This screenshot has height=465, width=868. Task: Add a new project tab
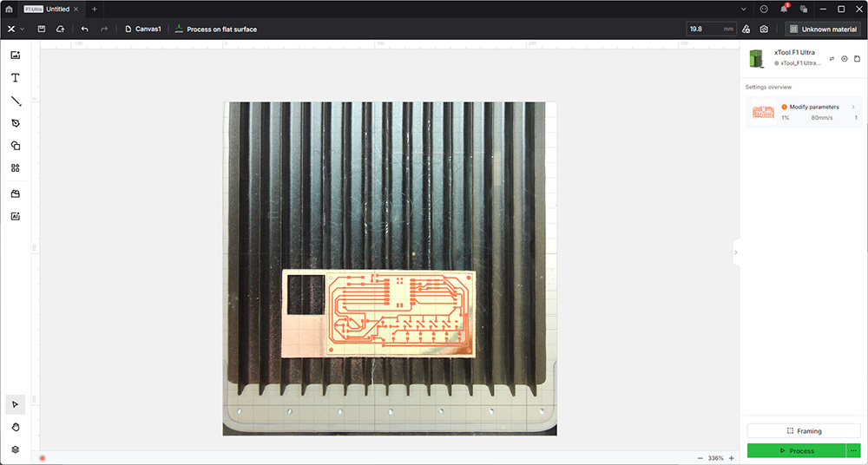tap(94, 10)
